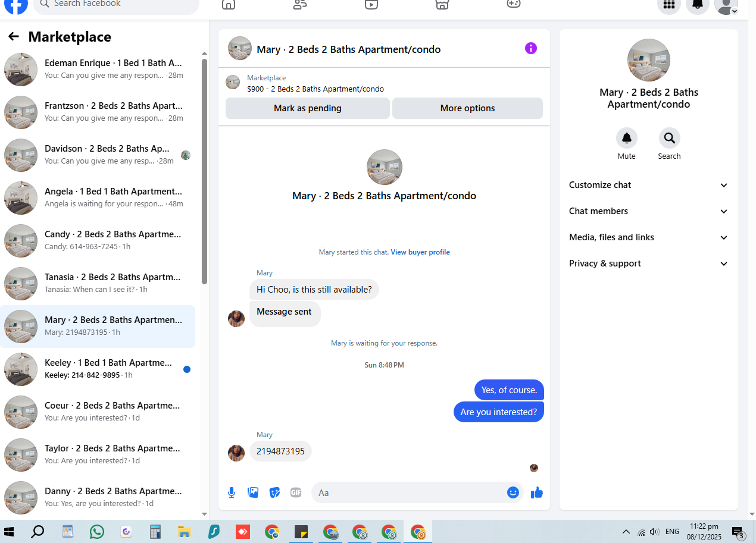The width and height of the screenshot is (756, 543).
Task: Expand Privacy & support section
Action: pos(649,263)
